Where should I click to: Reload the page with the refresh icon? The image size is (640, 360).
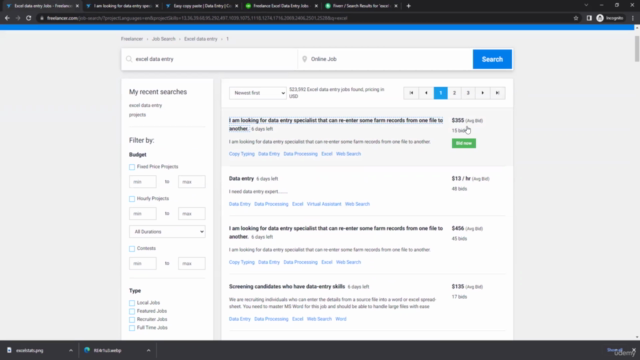click(29, 18)
